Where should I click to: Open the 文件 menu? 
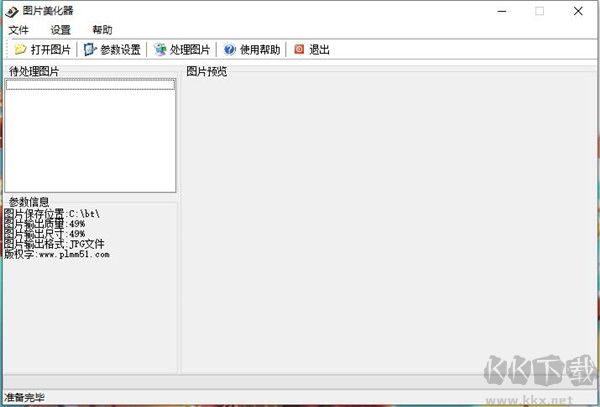click(18, 30)
